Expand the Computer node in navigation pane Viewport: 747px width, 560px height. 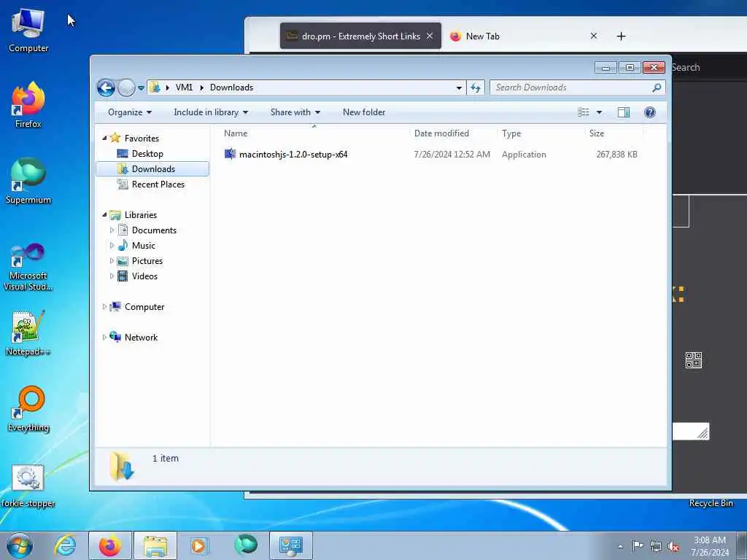tap(104, 307)
